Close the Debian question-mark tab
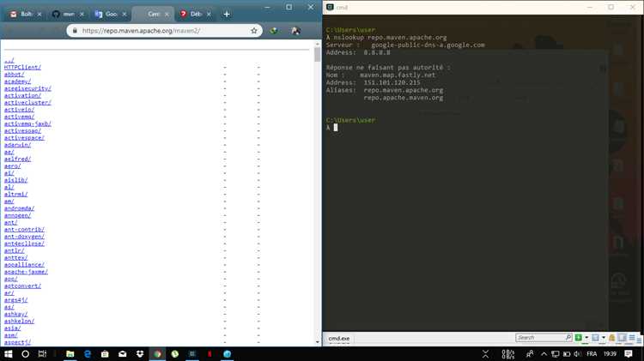The height and width of the screenshot is (361, 644). click(x=209, y=14)
